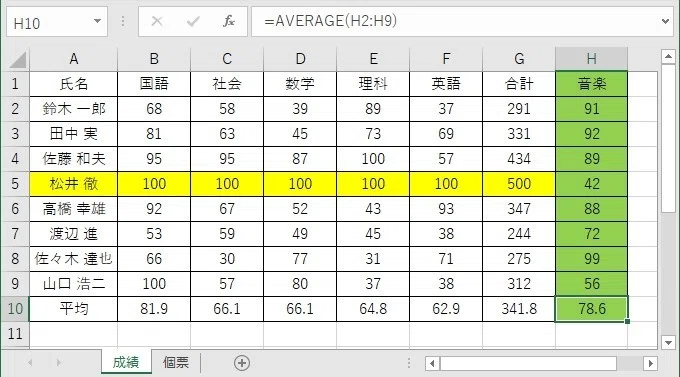
Task: Select the average cell 64.8
Action: tap(373, 309)
